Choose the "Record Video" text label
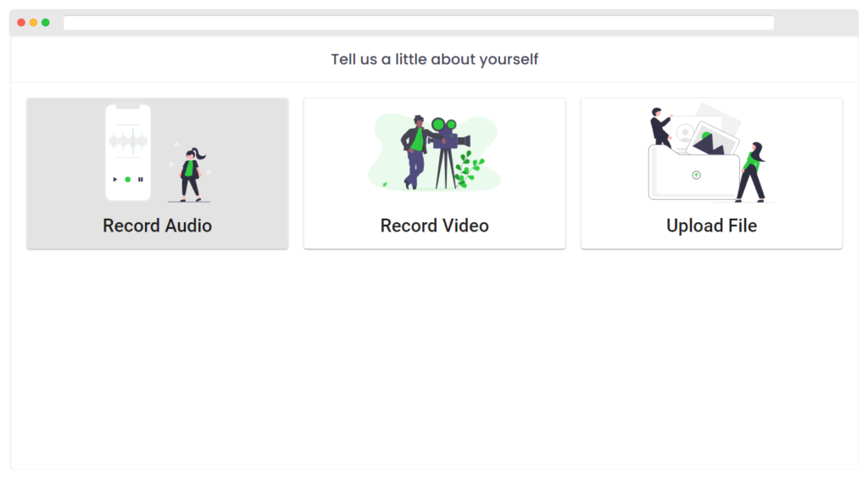Viewport: 868px width, 479px height. pyautogui.click(x=435, y=226)
